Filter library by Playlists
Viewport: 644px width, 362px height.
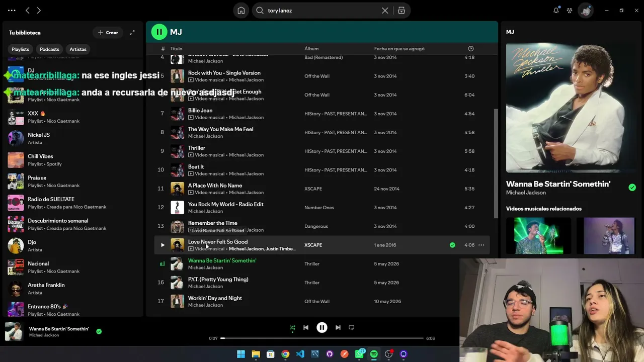[21, 49]
